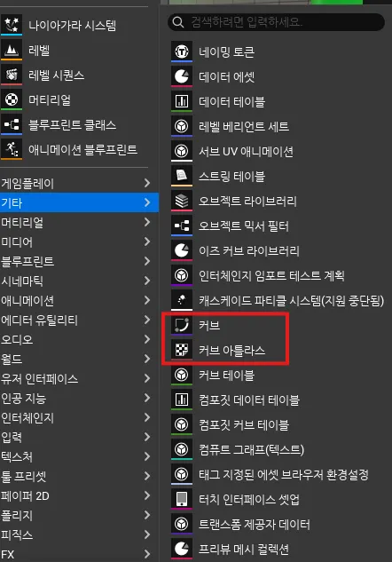Click the 컴포짓 커브 테이블 icon
Viewport: 392px width, 562px height.
(182, 424)
